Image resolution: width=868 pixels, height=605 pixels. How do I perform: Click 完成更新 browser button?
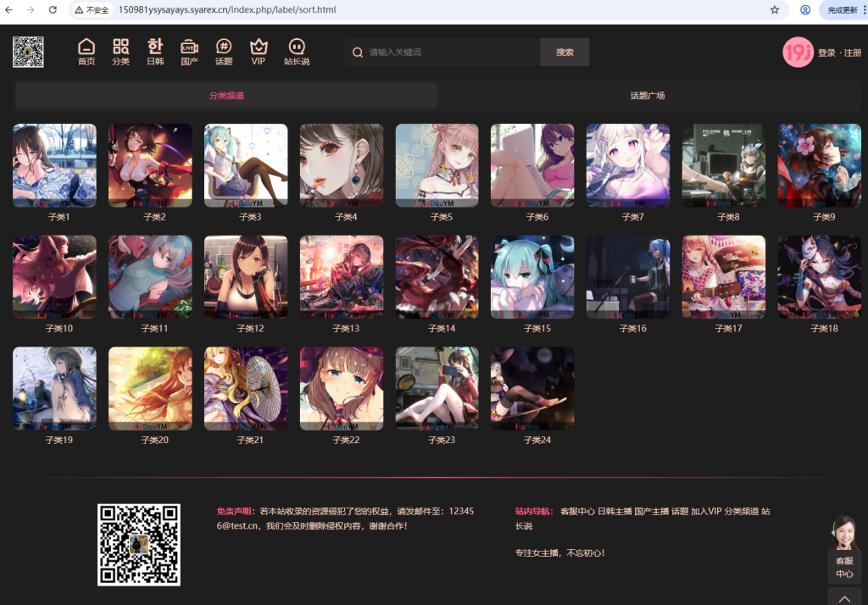[x=842, y=10]
